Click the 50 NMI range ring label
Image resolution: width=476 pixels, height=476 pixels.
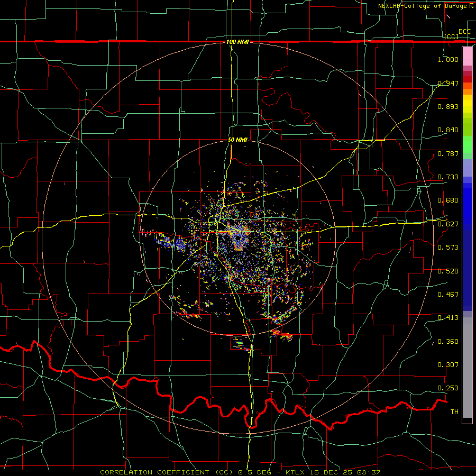[237, 140]
